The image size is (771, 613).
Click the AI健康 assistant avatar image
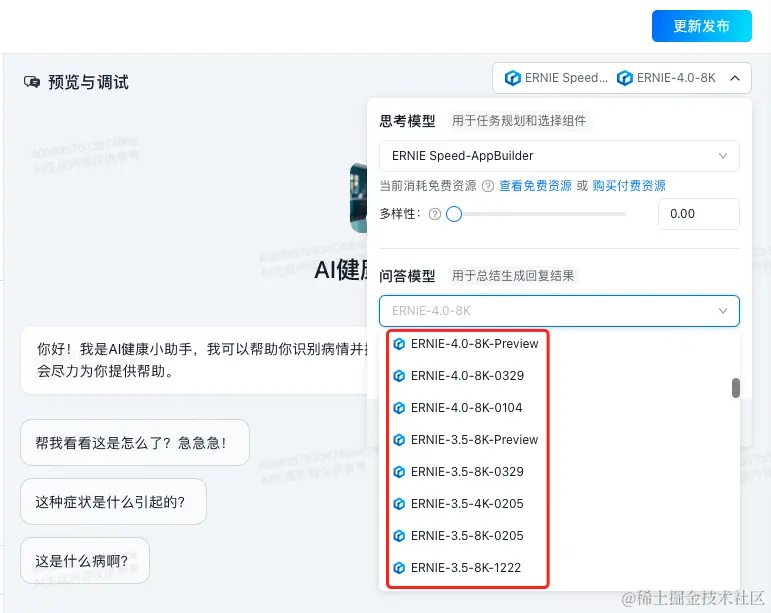pos(358,198)
